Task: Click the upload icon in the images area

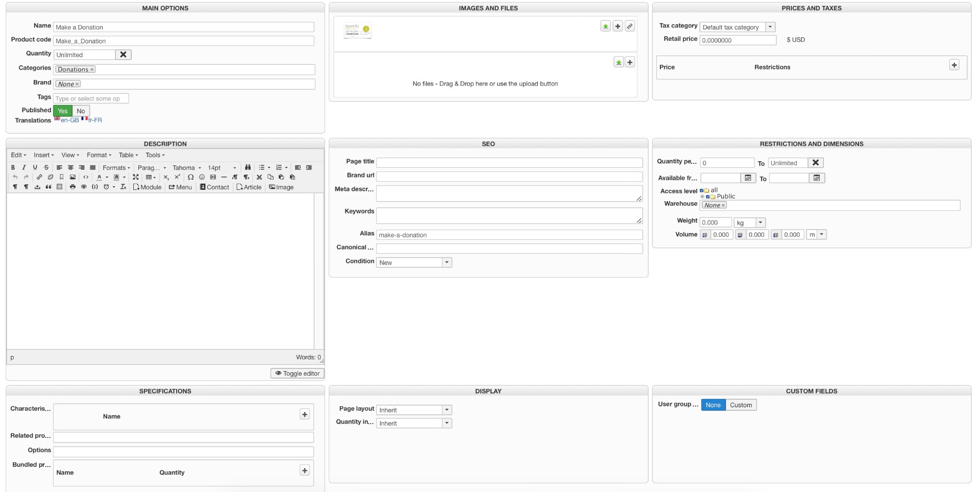Action: [605, 26]
